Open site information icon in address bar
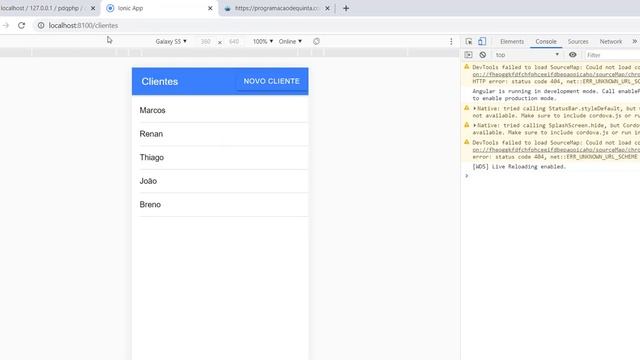The width and height of the screenshot is (640, 360). pyautogui.click(x=41, y=25)
